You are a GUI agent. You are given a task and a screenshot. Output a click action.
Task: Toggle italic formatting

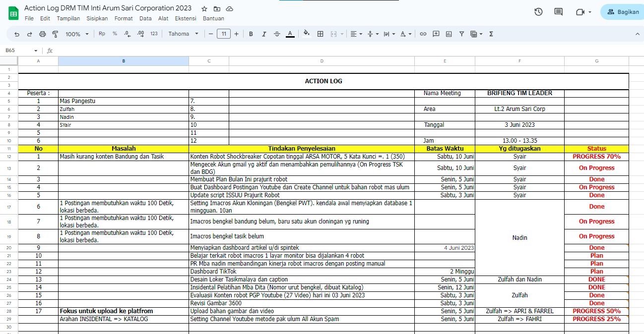(x=264, y=34)
